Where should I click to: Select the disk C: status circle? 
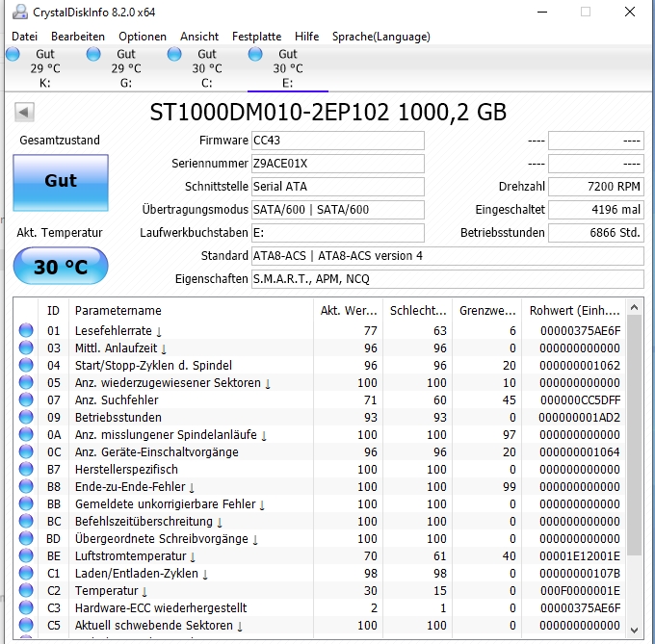click(174, 54)
